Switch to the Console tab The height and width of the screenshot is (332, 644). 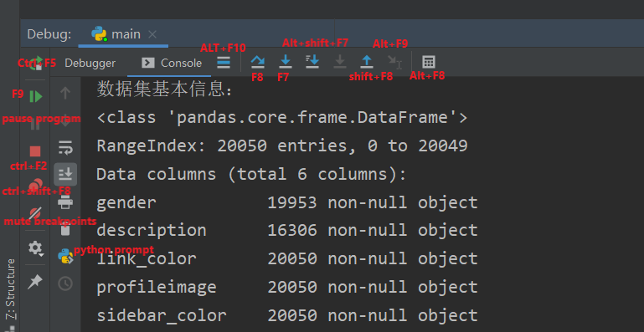[x=172, y=63]
